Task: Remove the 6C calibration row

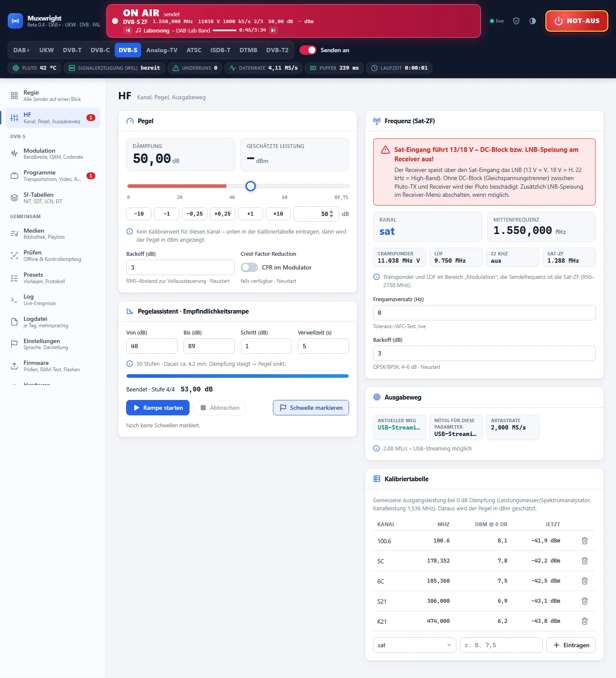Action: (x=585, y=581)
